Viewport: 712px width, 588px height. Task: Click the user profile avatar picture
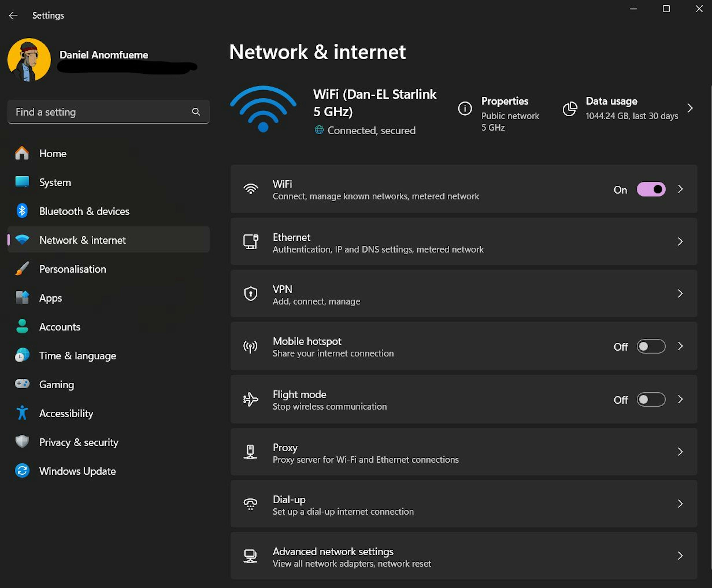click(x=29, y=60)
